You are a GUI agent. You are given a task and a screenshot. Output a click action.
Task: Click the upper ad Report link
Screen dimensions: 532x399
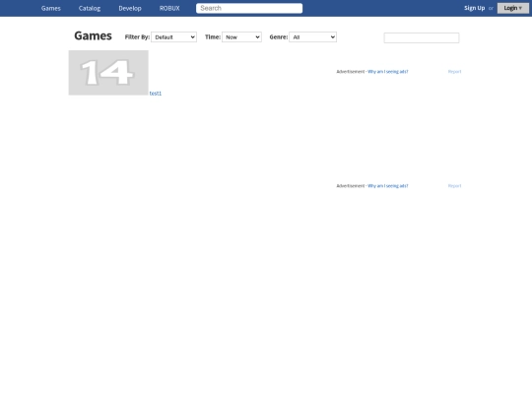point(454,72)
